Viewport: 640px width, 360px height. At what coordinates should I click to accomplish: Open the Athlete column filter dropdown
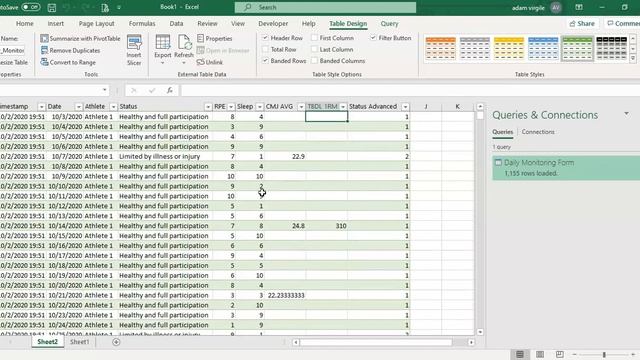pos(113,107)
